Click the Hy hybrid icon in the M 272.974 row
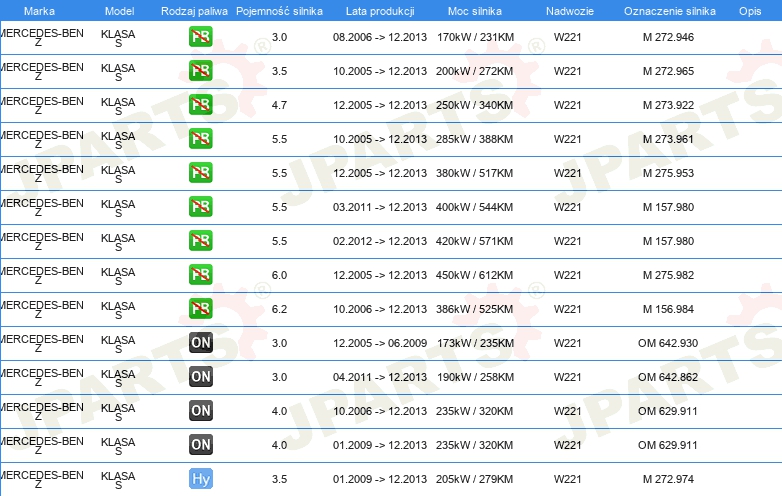 [x=200, y=479]
